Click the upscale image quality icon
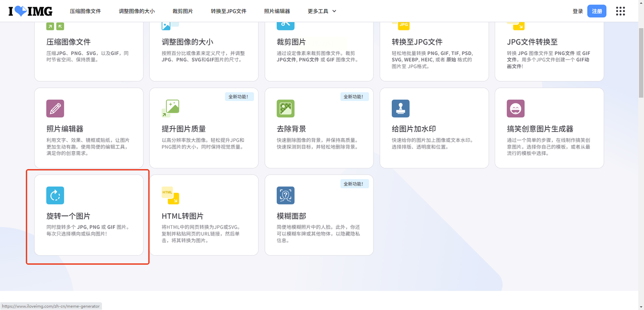644x310 pixels. (x=170, y=109)
